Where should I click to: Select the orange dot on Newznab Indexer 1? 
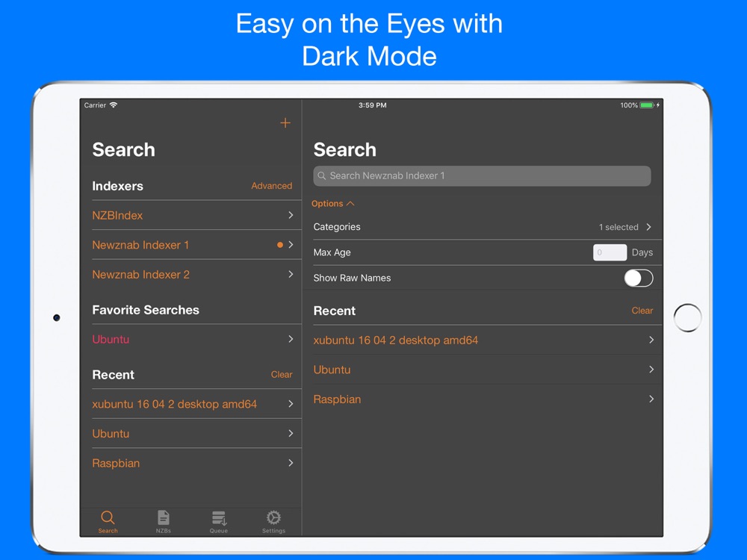pyautogui.click(x=280, y=245)
